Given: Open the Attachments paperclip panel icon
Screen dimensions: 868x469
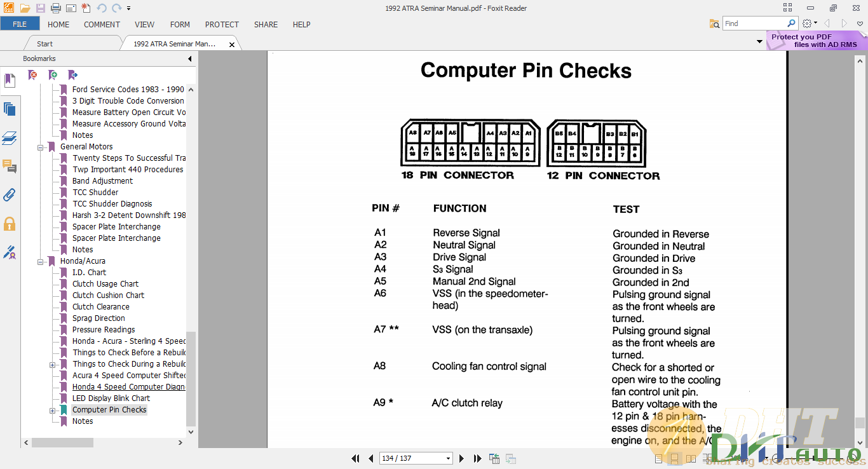Looking at the screenshot, I should (10, 195).
